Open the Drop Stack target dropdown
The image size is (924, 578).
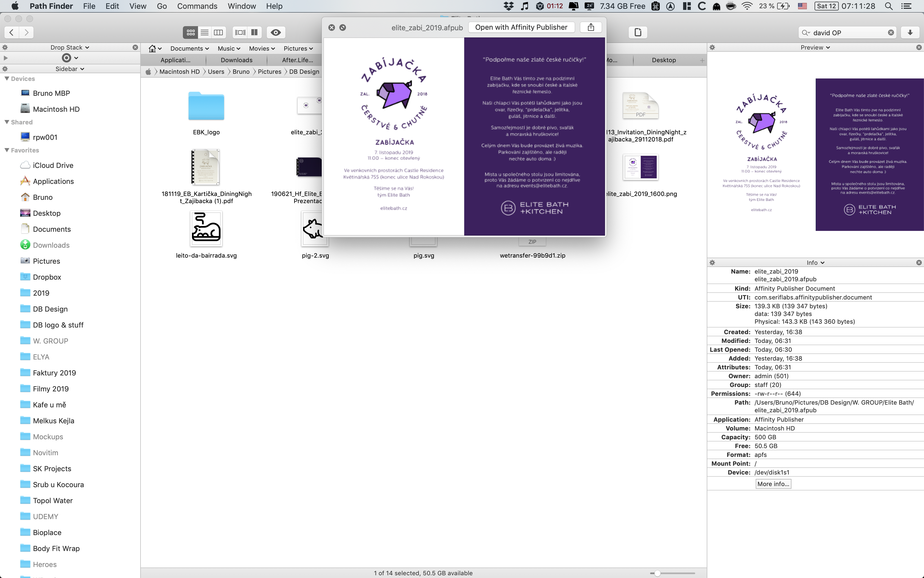tap(70, 58)
